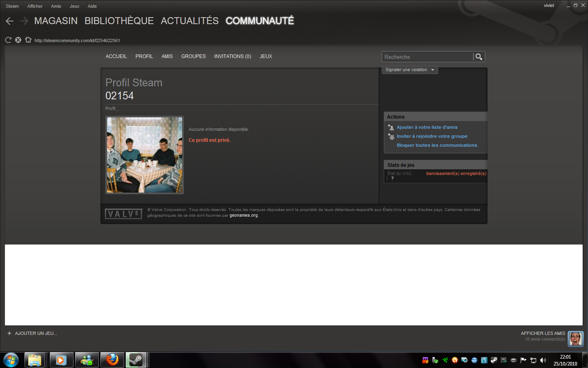The width and height of the screenshot is (588, 368).
Task: Switch to the BIBLIOTHÈQUE tab
Action: click(119, 21)
